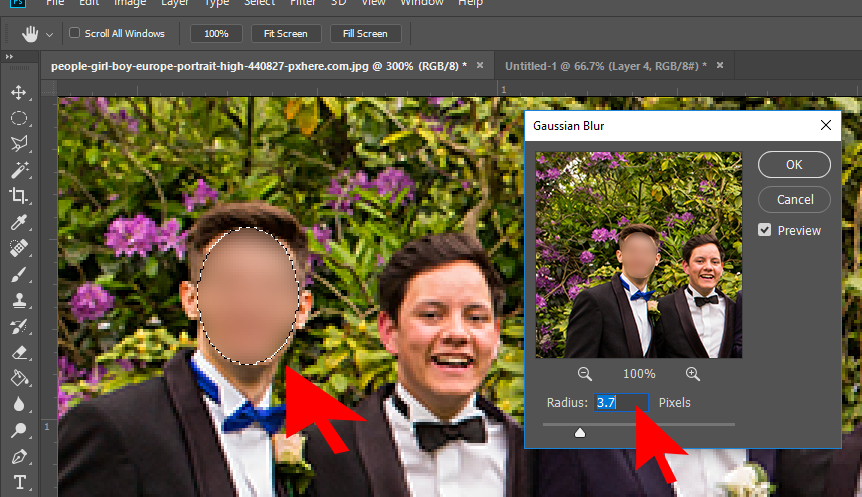Click the Radius input field
The width and height of the screenshot is (862, 497).
621,402
